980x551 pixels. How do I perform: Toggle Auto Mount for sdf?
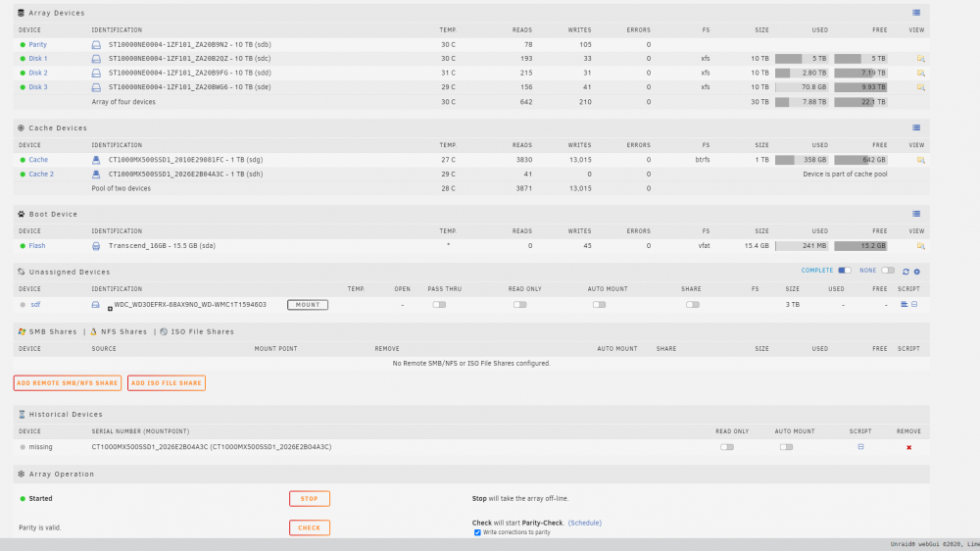[600, 305]
